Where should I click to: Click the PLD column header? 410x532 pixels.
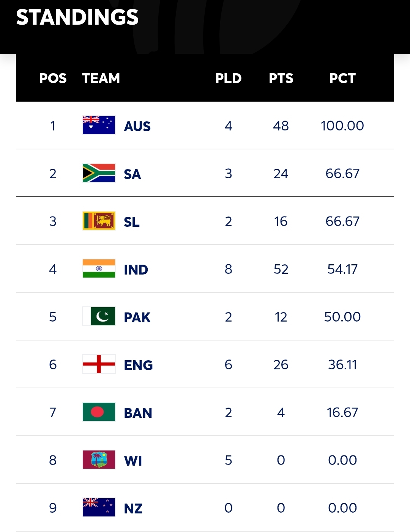(x=228, y=78)
